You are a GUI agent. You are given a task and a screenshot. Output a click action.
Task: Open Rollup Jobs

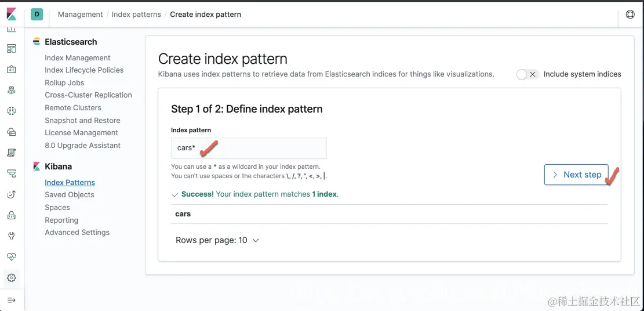(64, 83)
